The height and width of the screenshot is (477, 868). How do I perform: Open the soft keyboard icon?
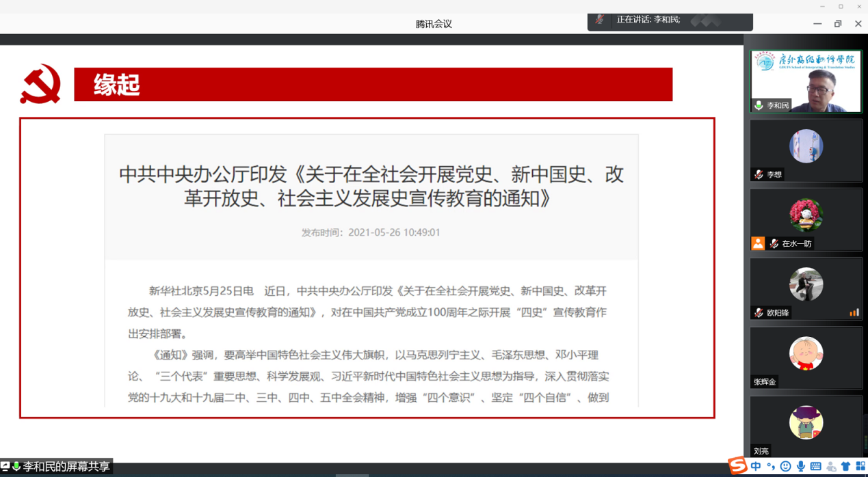click(815, 467)
